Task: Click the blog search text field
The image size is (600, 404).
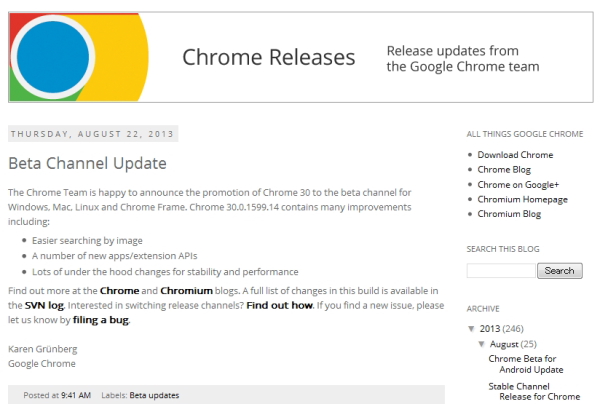Action: point(501,271)
